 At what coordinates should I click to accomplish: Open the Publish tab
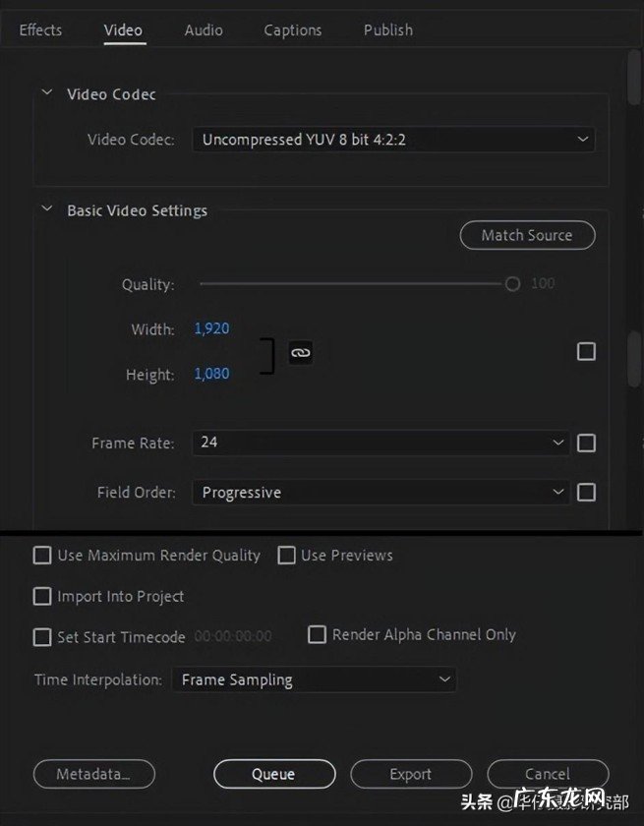[387, 29]
